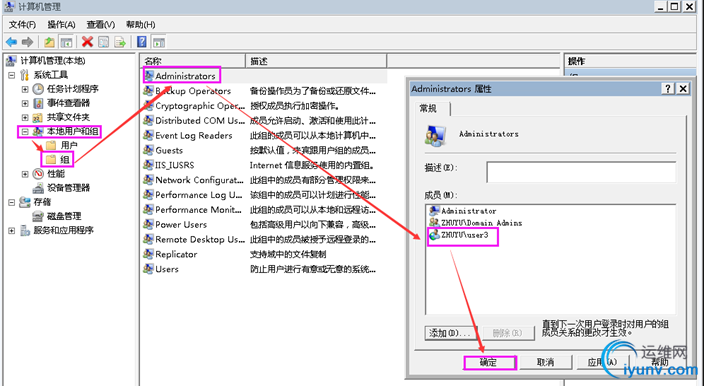Click the Add (添加) button

pyautogui.click(x=450, y=333)
